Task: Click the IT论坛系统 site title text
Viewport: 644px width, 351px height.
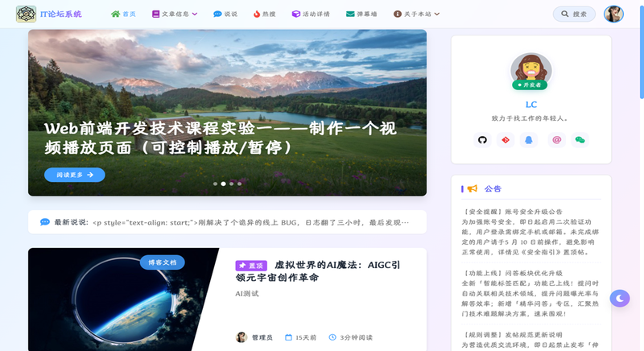Action: tap(61, 14)
